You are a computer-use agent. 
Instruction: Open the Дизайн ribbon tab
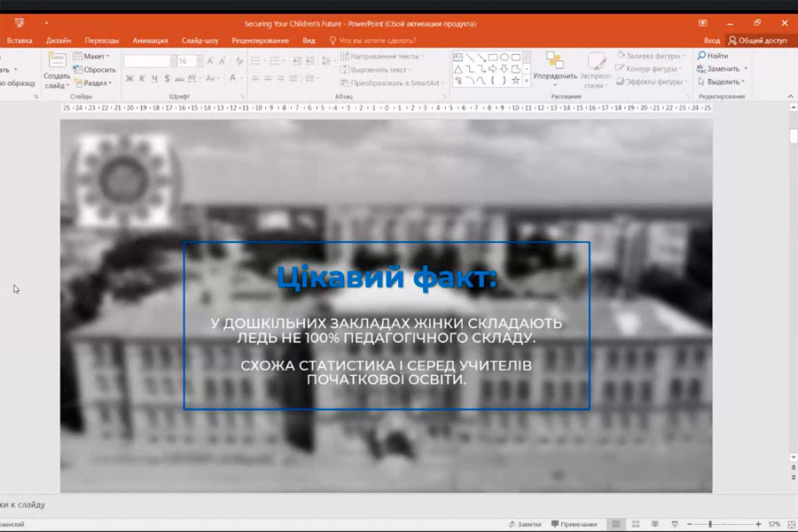[x=59, y=40]
